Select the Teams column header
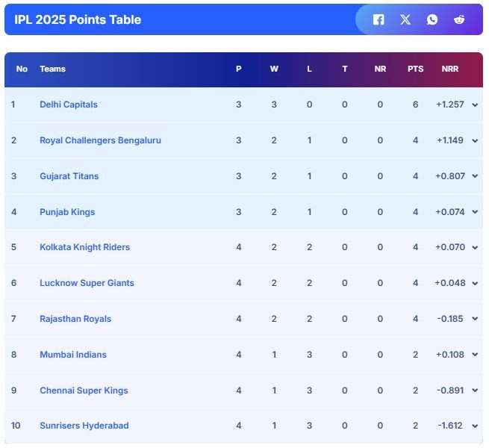Image resolution: width=489 pixels, height=448 pixels. coord(53,69)
